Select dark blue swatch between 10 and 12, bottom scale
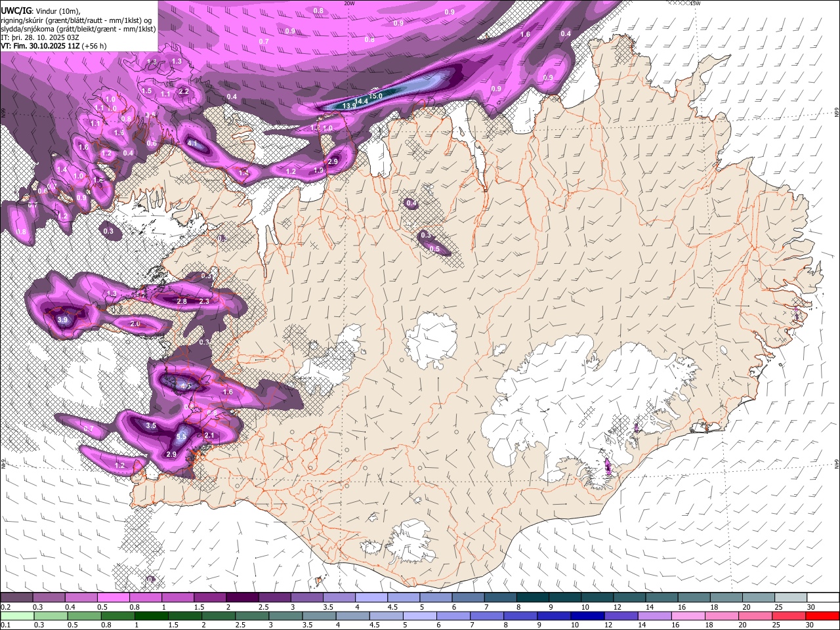Viewport: 840px width, 630px height. click(586, 616)
